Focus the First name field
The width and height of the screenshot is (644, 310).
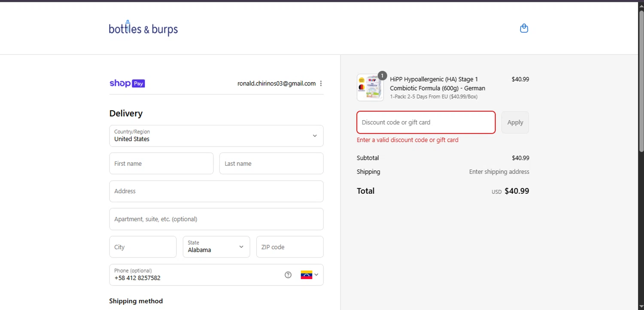tap(161, 164)
